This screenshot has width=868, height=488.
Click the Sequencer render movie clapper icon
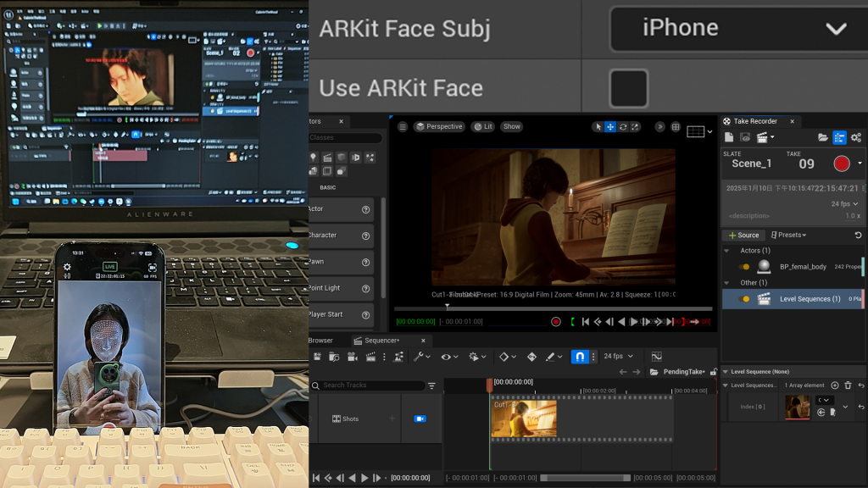point(371,357)
